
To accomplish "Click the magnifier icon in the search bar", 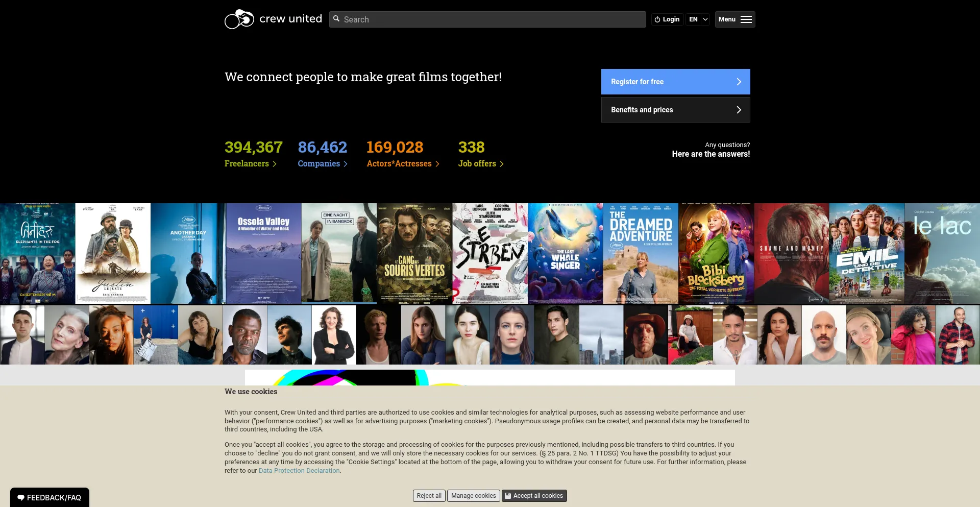I will 336,19.
